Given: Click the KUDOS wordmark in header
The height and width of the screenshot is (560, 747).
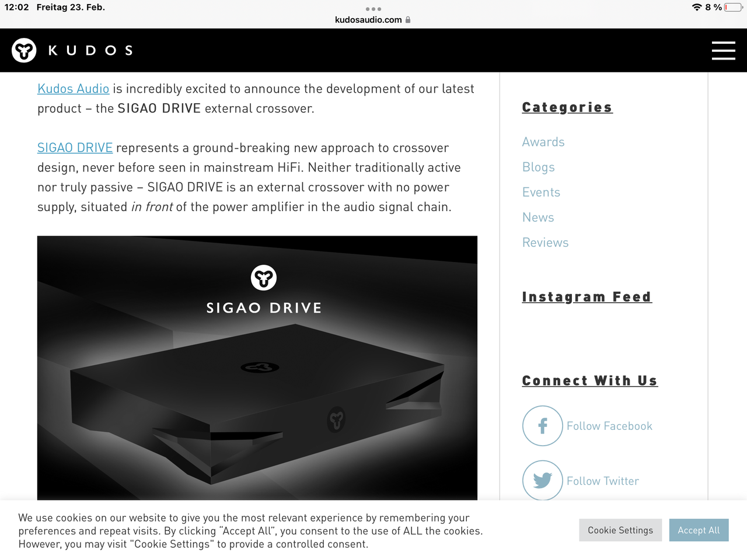Looking at the screenshot, I should coord(90,51).
